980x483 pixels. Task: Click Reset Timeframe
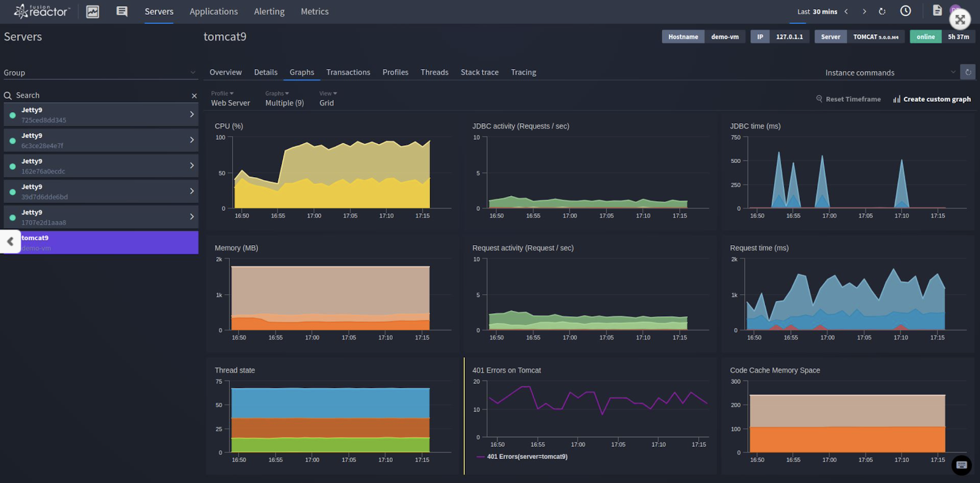[848, 99]
